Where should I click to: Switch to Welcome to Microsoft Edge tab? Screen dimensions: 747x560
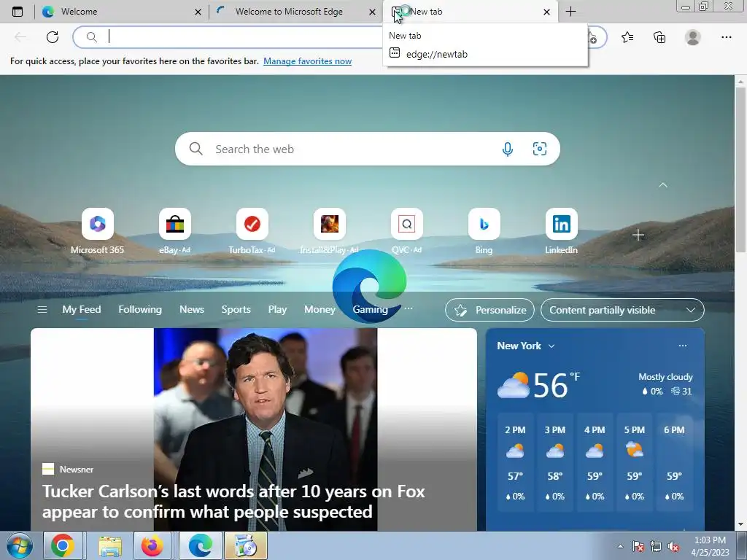[x=289, y=12]
